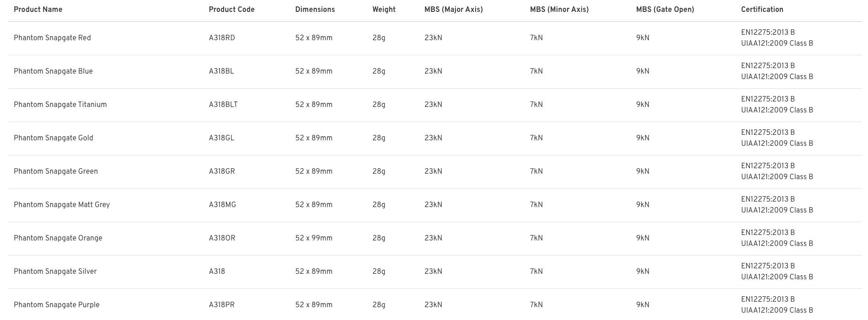
Task: Click Phantom Snapgate Silver product name
Action: (55, 272)
